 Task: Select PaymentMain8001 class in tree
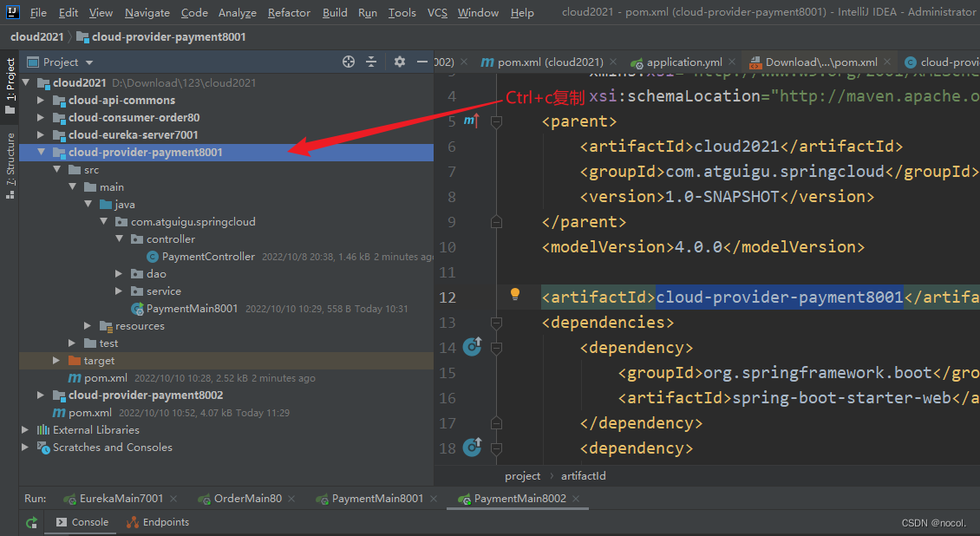(192, 309)
